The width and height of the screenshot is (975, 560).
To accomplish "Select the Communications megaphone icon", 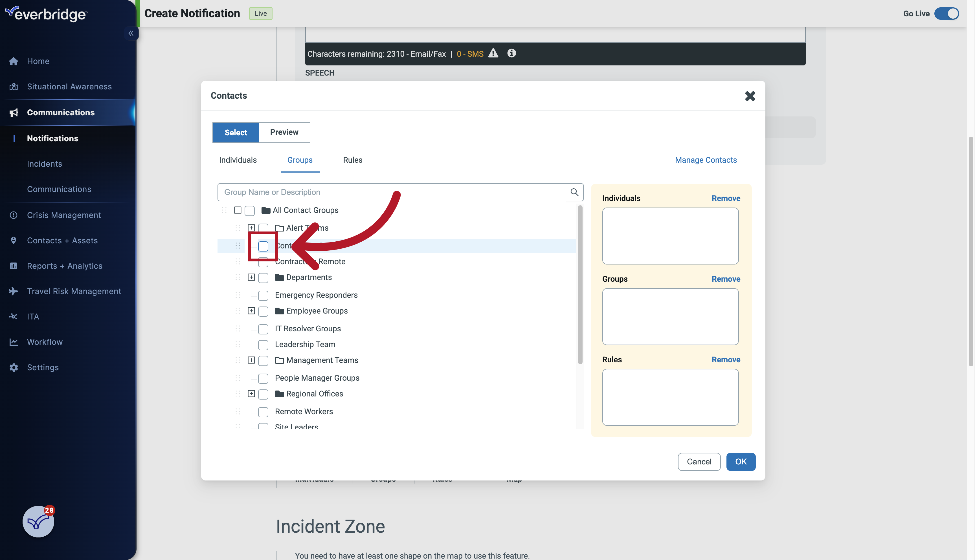I will coord(14,112).
